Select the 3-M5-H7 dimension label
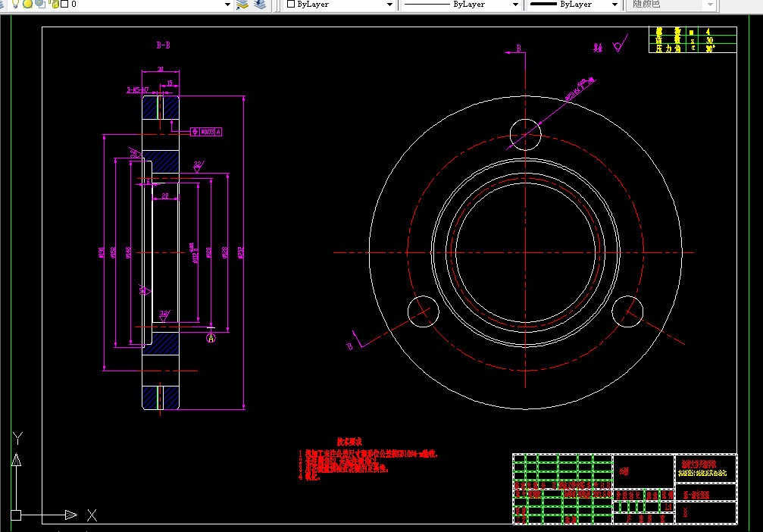 point(138,90)
